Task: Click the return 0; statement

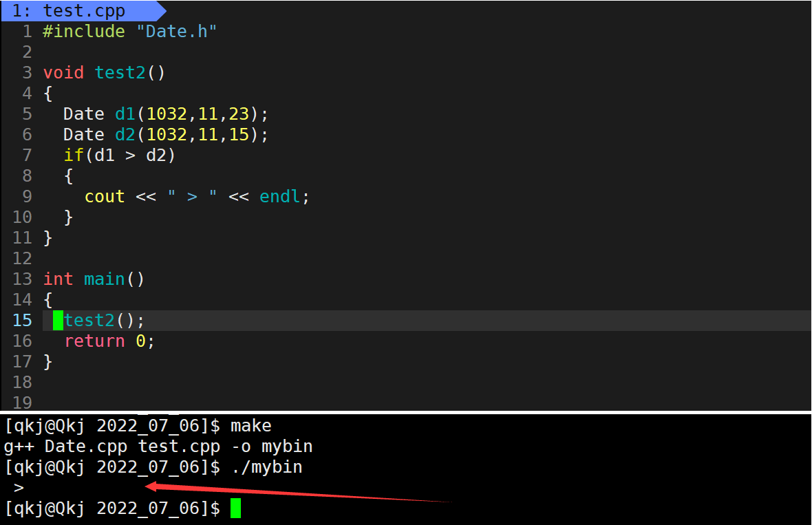Action: tap(109, 341)
